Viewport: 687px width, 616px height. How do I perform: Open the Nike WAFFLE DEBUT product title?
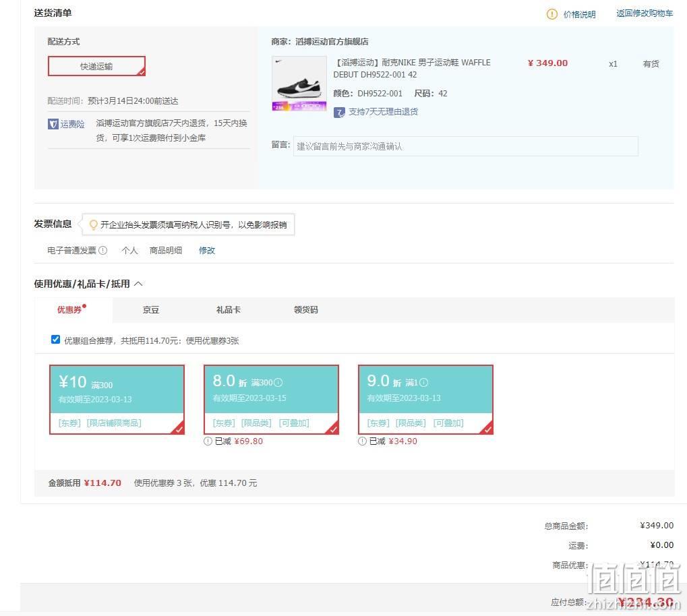(412, 68)
